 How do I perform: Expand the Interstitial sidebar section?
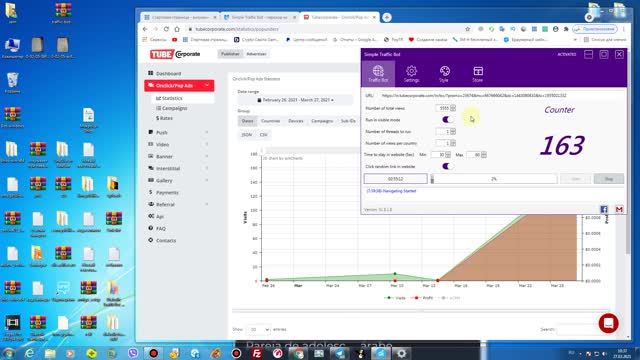207,168
